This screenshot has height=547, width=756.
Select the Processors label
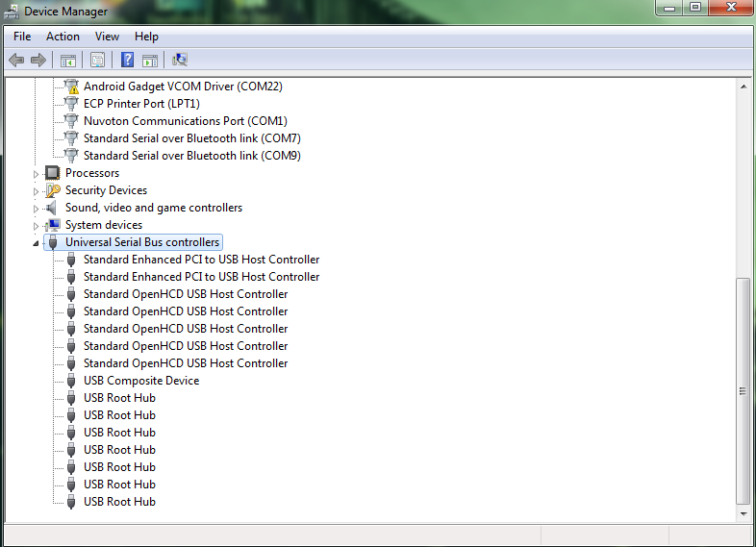click(92, 173)
